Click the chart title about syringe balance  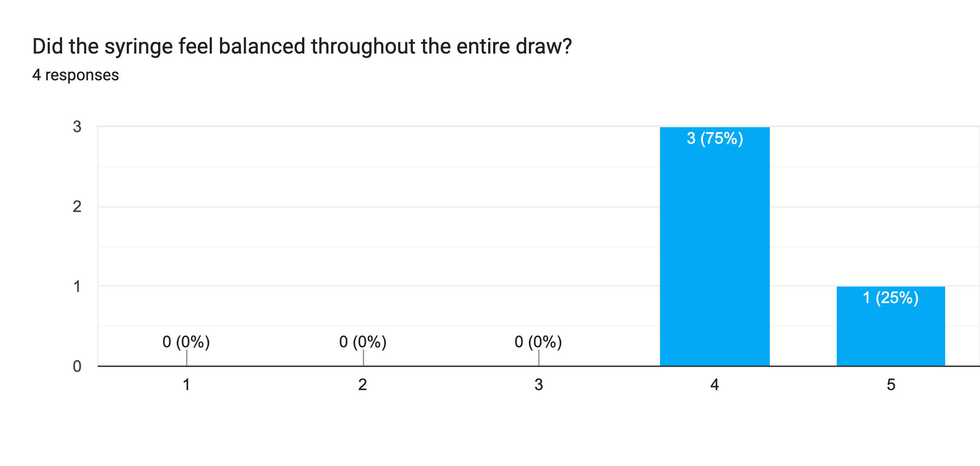pos(302,46)
